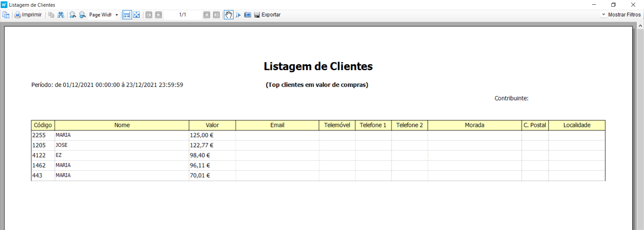Click Exportar to export the report
The image size is (644, 230).
point(267,15)
